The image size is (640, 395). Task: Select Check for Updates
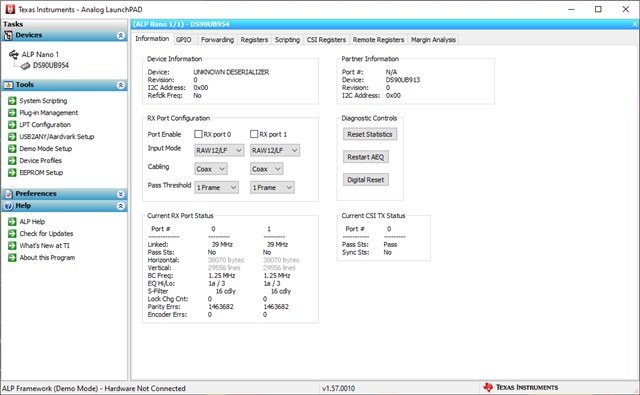[x=46, y=233]
